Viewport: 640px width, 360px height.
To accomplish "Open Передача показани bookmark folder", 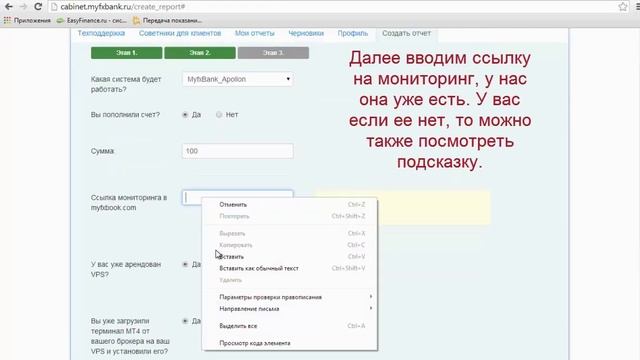I will (x=168, y=20).
